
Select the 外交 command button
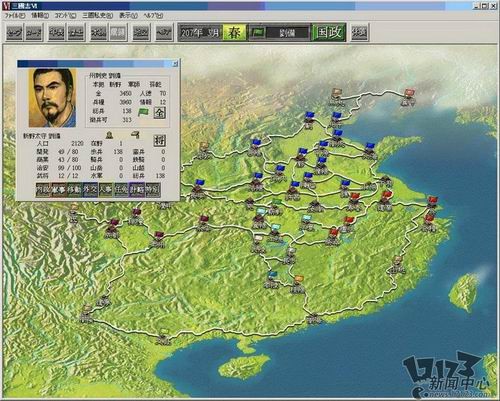(x=90, y=190)
